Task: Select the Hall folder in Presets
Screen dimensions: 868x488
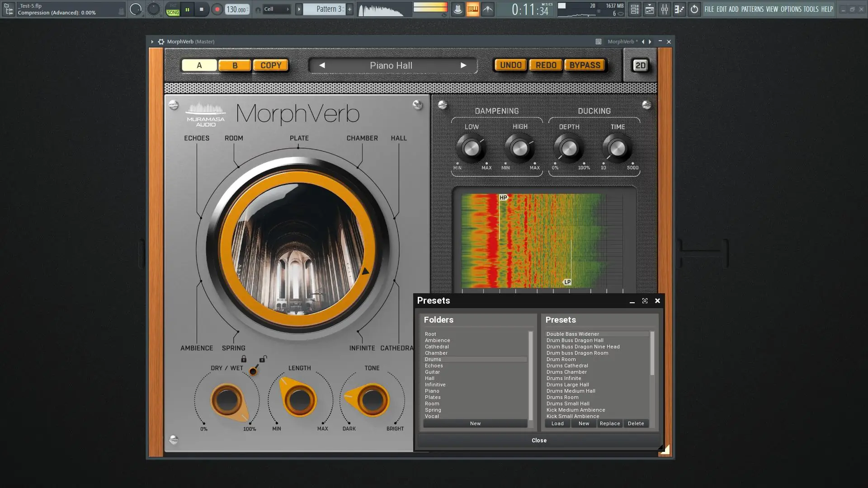Action: pos(429,378)
